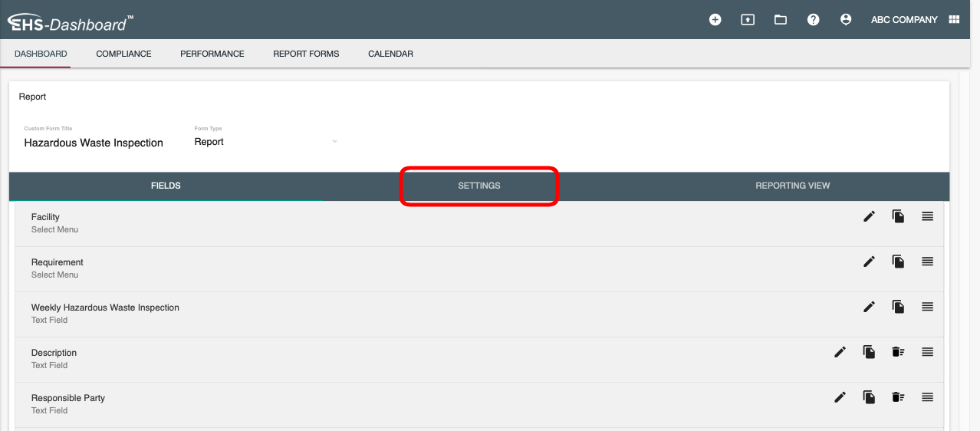Open the help question mark icon

coord(813,20)
